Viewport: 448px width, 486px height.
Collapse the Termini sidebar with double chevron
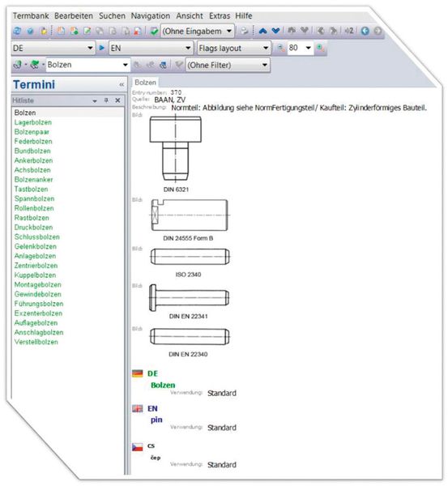(122, 84)
